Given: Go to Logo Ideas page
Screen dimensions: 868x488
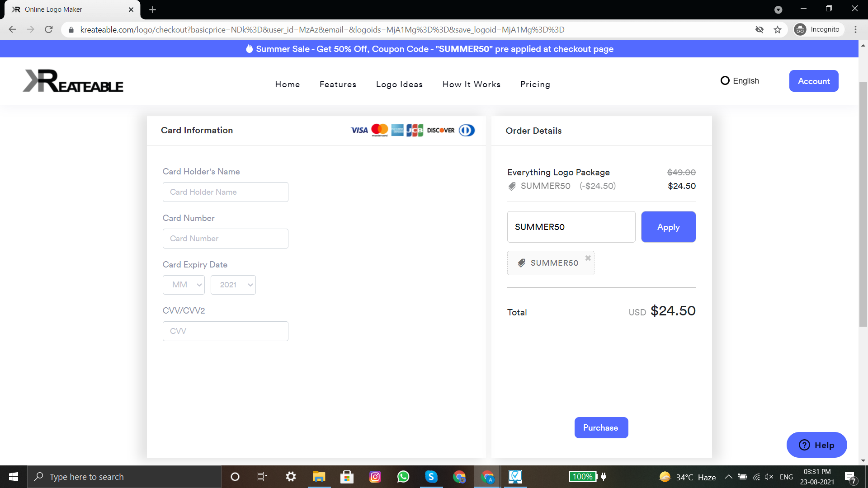Looking at the screenshot, I should coord(399,84).
